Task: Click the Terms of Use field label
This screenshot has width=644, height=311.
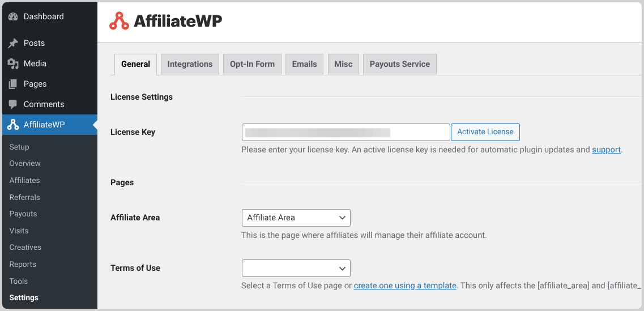Action: [135, 268]
